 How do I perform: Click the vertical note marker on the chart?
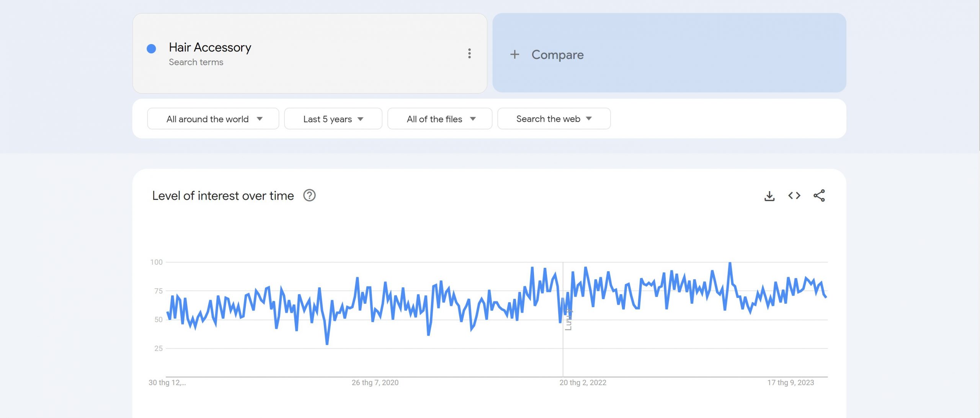point(568,319)
